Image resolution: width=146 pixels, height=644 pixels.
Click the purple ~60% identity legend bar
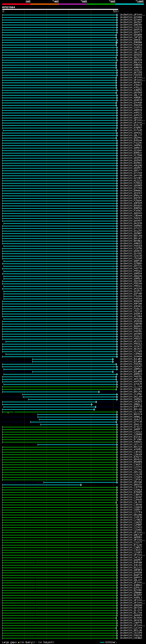[x=73, y=4]
